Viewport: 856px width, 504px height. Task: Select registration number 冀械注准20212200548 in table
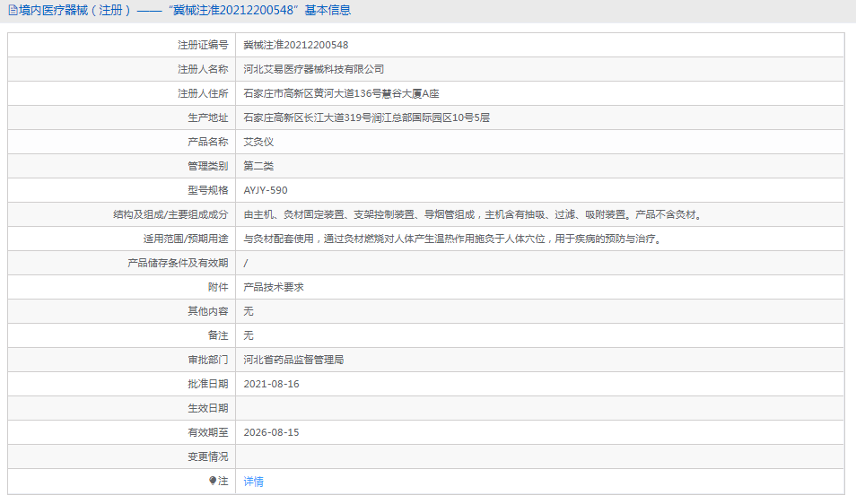pos(296,45)
